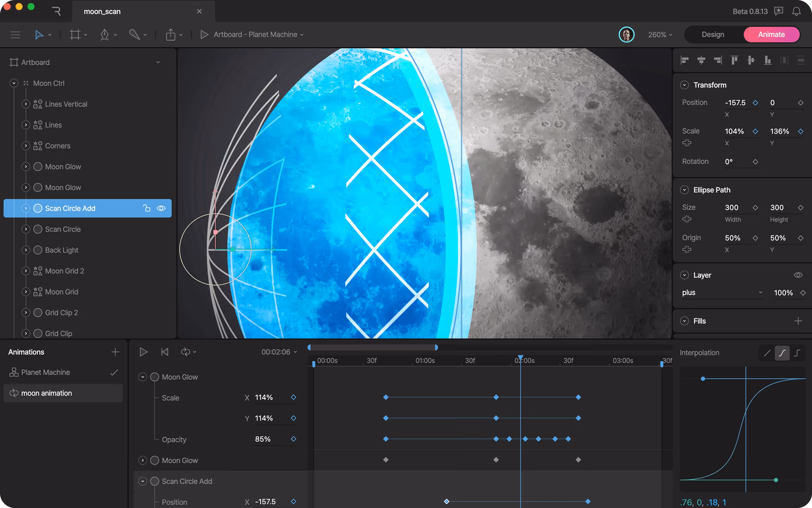The width and height of the screenshot is (812, 508).
Task: Click the export/share icon in toolbar
Action: [x=171, y=35]
